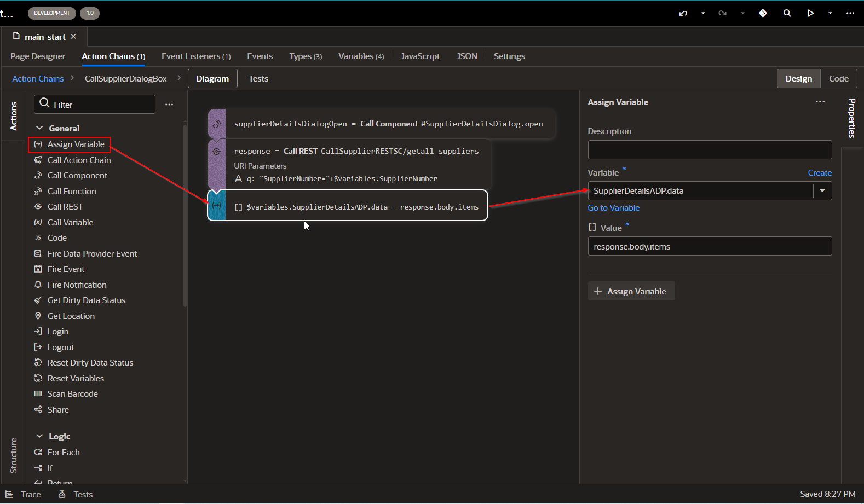Open the Types tab

point(306,56)
